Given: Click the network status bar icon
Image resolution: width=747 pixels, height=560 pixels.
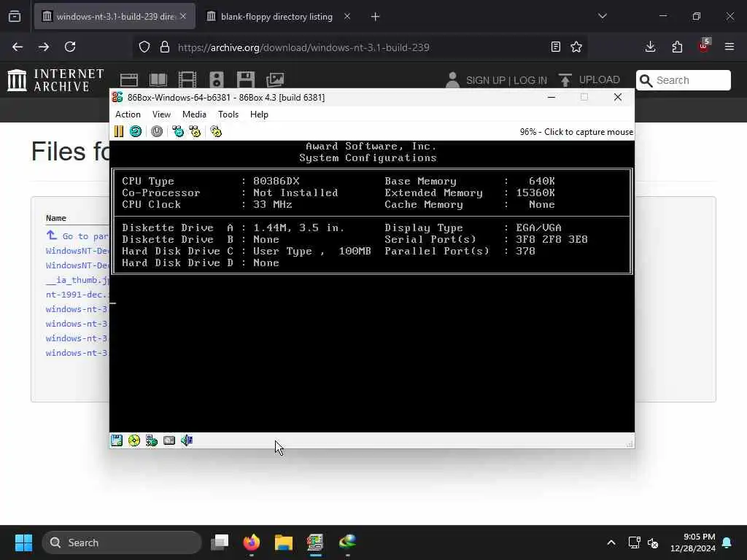Looking at the screenshot, I should [x=152, y=440].
